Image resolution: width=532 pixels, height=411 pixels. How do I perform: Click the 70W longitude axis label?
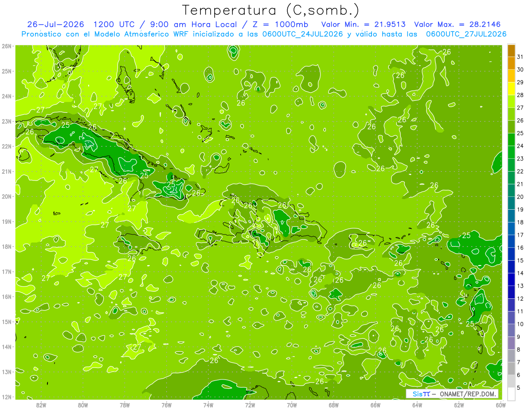coord(292,405)
